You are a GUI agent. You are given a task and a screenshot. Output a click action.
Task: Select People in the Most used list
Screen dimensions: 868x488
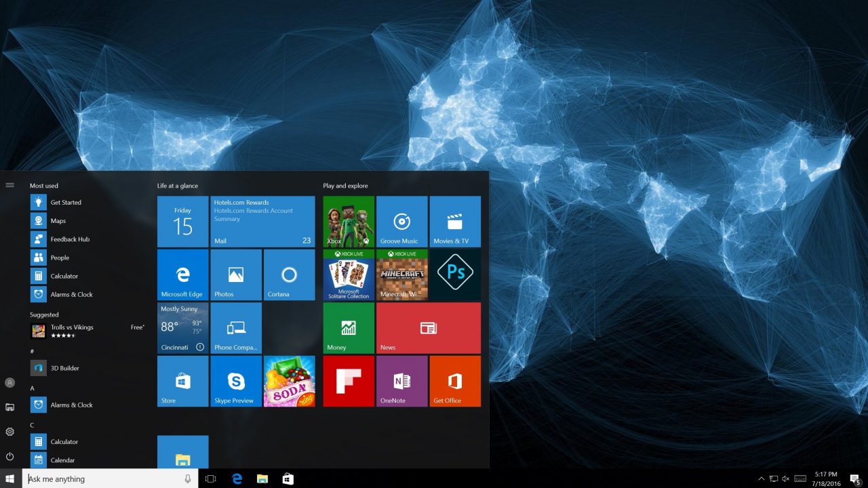tap(59, 257)
